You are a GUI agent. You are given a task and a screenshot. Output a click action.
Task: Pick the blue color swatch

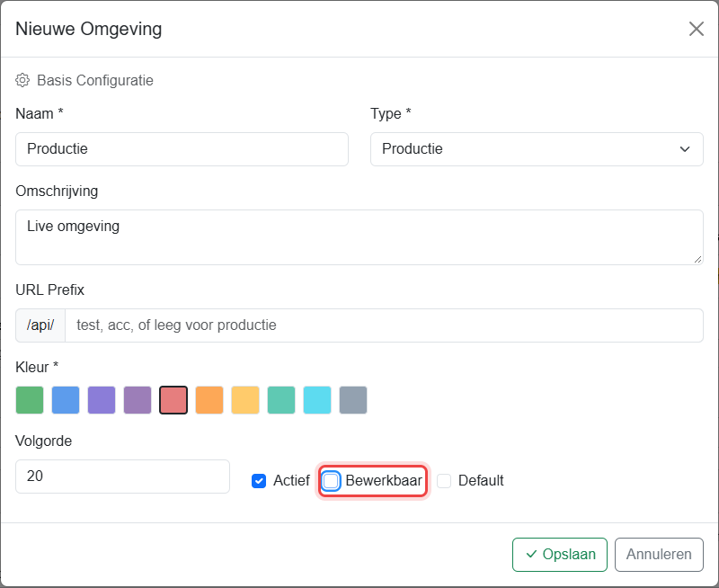66,400
